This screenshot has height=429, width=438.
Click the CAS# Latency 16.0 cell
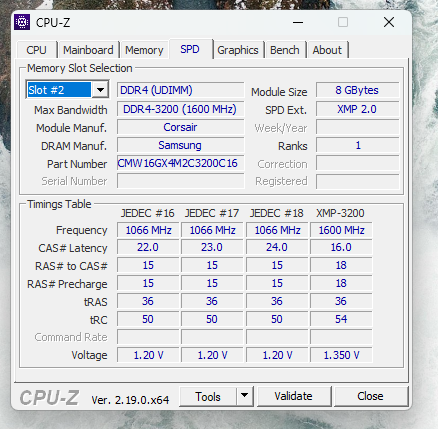pos(341,247)
